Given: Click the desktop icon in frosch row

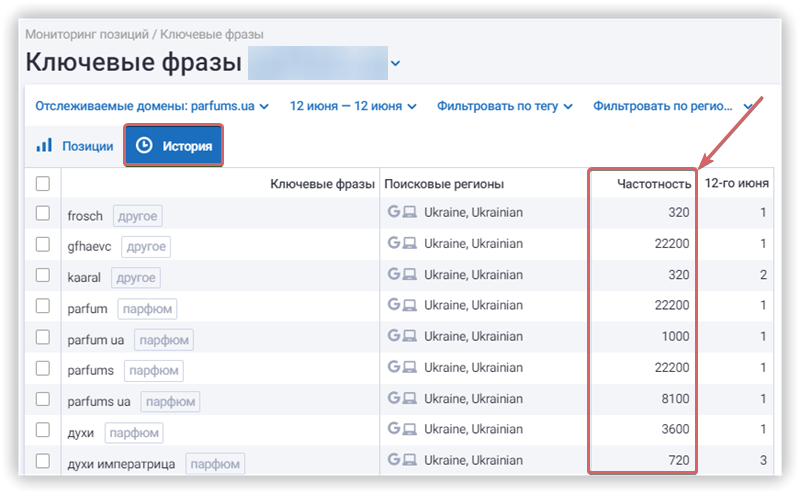Looking at the screenshot, I should click(409, 212).
